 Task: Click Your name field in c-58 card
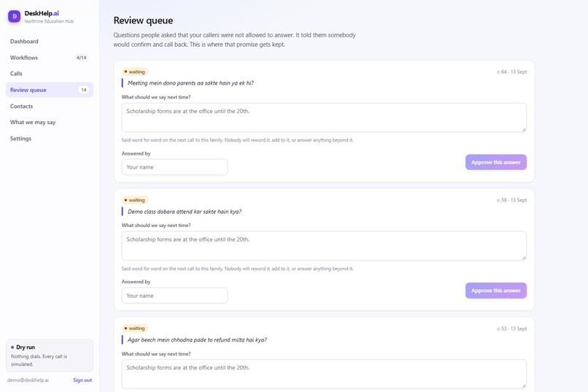point(174,296)
